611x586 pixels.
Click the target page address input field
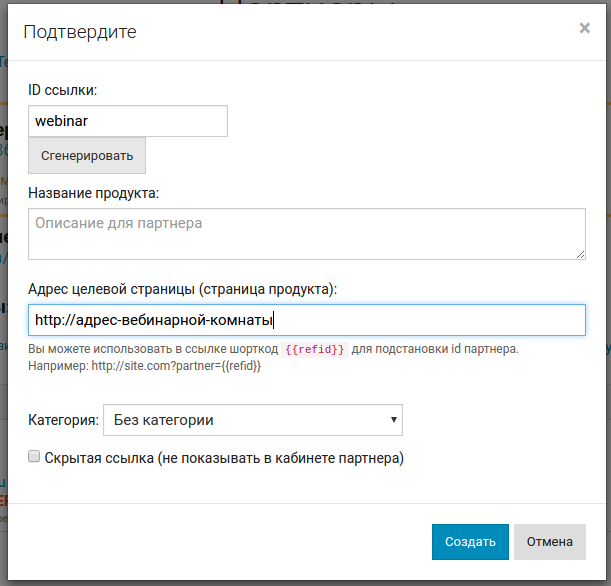[306, 321]
